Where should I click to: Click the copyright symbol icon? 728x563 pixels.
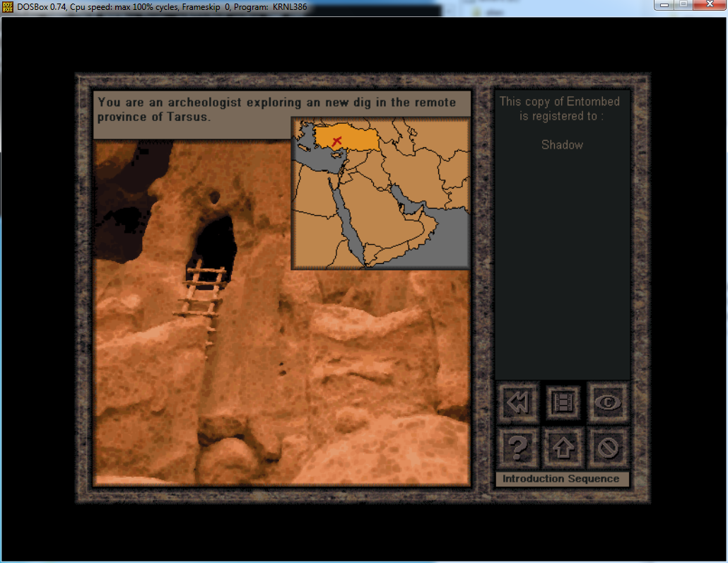pos(608,402)
